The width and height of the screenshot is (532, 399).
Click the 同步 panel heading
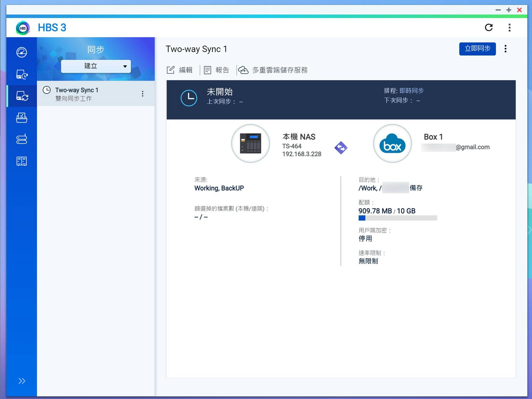(96, 50)
